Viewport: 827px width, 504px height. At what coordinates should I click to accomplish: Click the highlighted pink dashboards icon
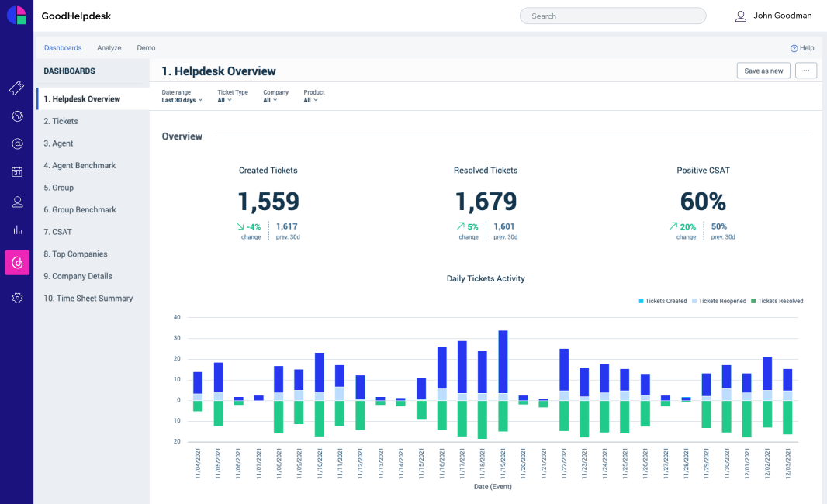(x=17, y=263)
